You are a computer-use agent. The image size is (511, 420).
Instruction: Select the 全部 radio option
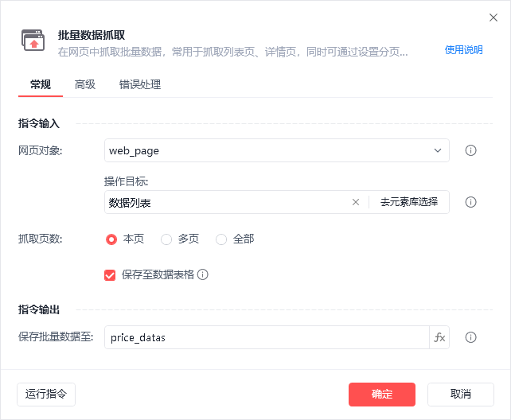coord(221,239)
